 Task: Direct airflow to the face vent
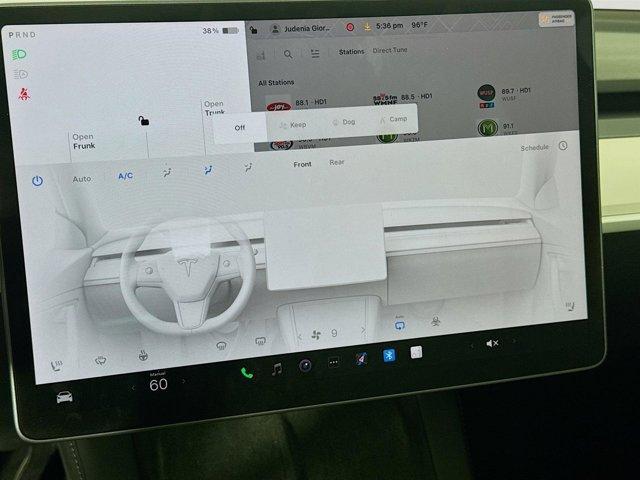pyautogui.click(x=208, y=169)
